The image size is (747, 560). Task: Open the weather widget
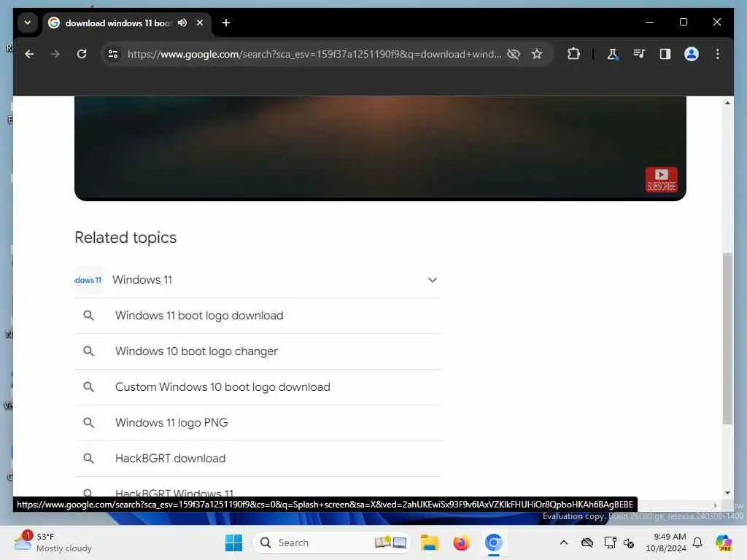tap(53, 542)
